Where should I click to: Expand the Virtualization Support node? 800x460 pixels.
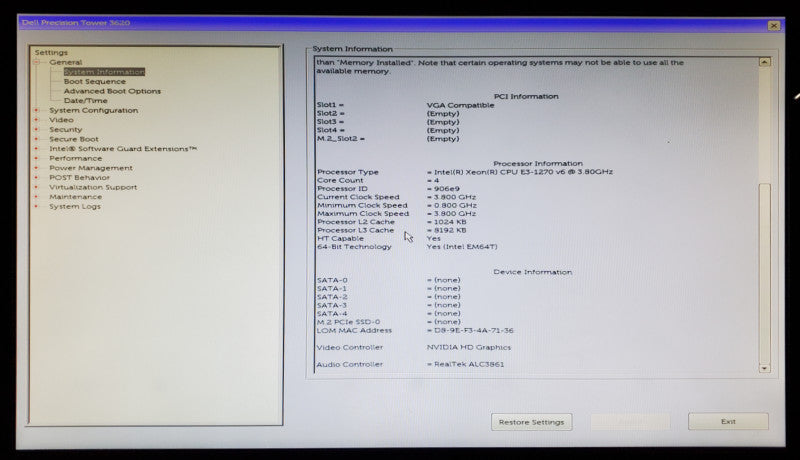point(36,187)
